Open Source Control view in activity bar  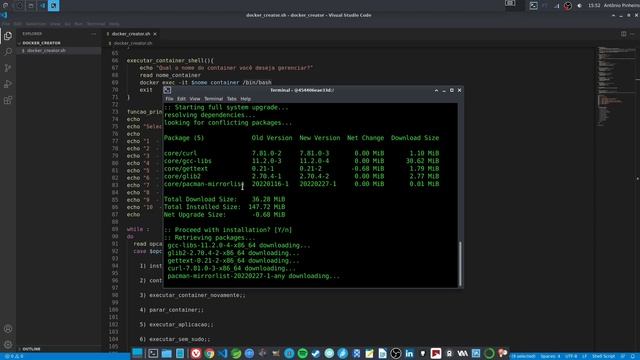[8, 68]
